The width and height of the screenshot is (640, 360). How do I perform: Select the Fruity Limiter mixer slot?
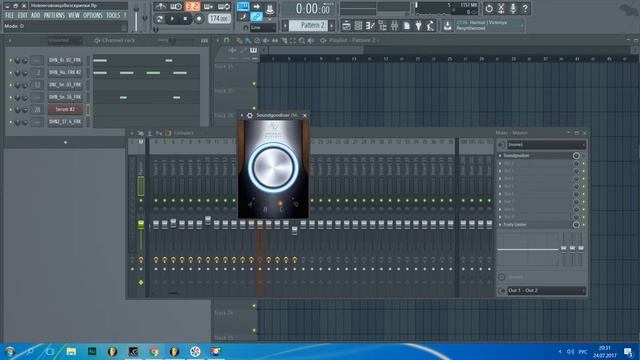click(535, 224)
